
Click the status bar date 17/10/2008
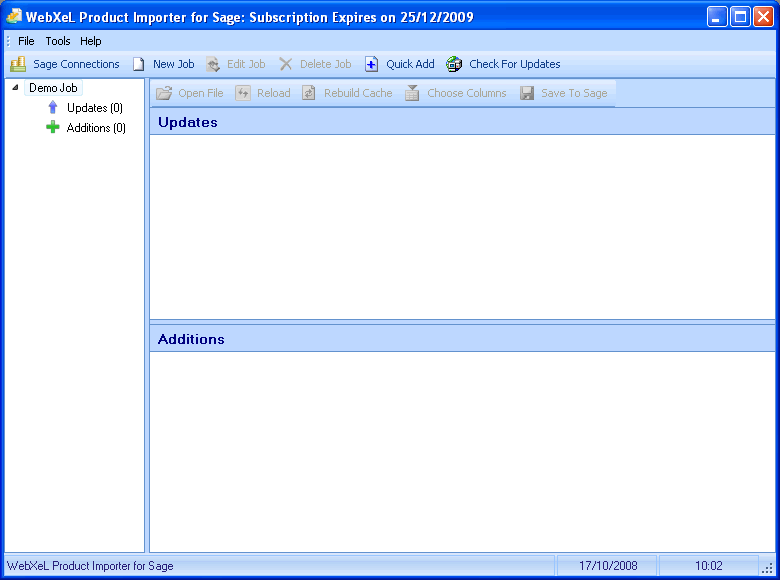tap(608, 566)
